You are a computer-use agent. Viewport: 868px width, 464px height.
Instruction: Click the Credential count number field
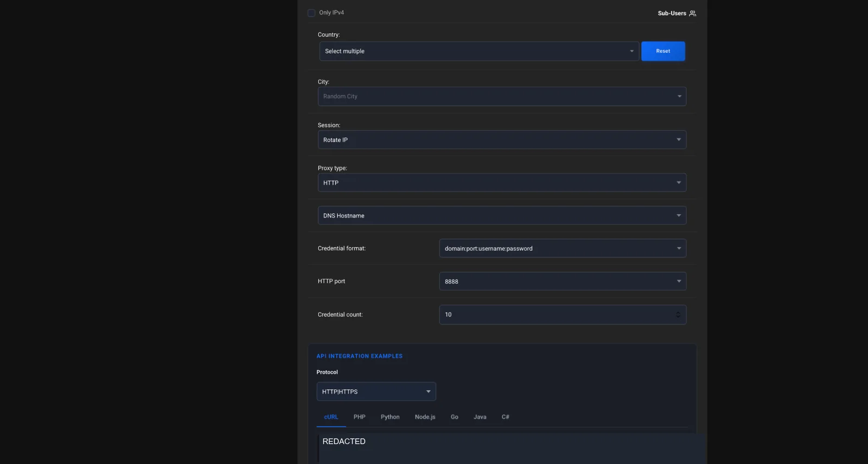coord(563,315)
